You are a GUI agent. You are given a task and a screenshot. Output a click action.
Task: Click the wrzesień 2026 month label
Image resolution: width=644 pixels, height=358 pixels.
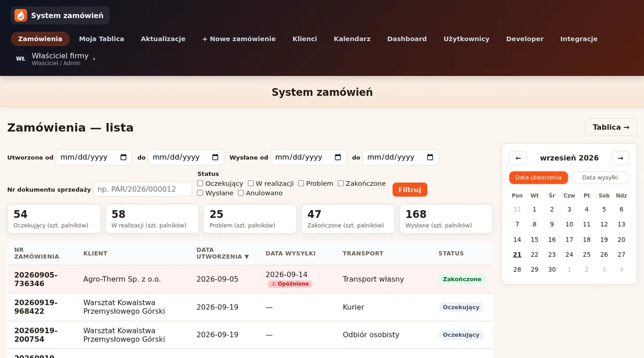pos(569,158)
